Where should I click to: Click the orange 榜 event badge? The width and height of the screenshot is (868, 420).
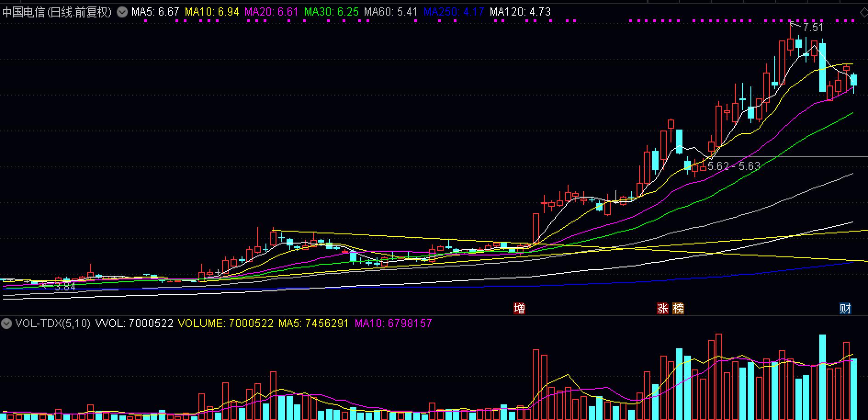[x=678, y=309]
